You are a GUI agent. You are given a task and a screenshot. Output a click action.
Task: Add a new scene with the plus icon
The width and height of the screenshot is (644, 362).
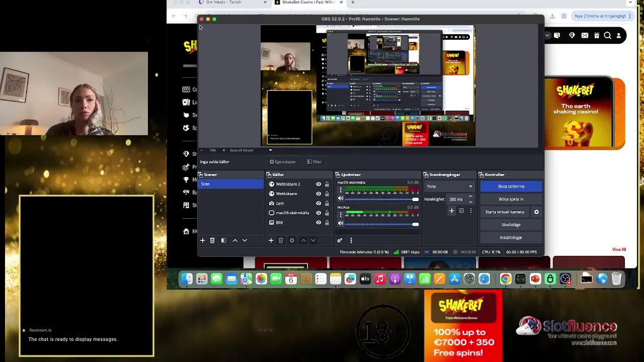coord(203,240)
